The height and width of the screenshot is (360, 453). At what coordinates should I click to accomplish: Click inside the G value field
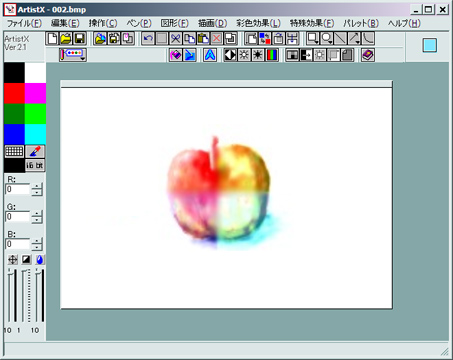point(18,217)
